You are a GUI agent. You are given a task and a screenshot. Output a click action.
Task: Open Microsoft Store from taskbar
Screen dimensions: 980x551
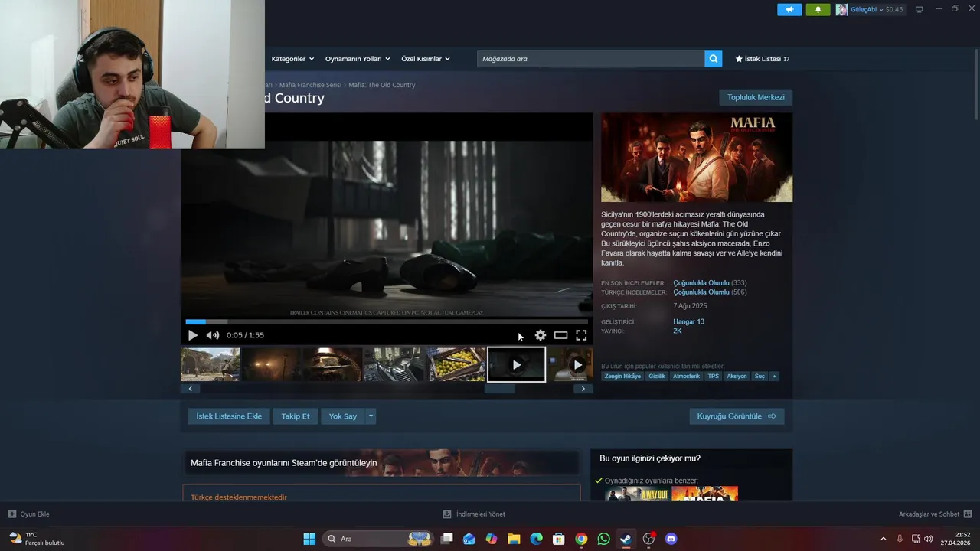pos(559,539)
